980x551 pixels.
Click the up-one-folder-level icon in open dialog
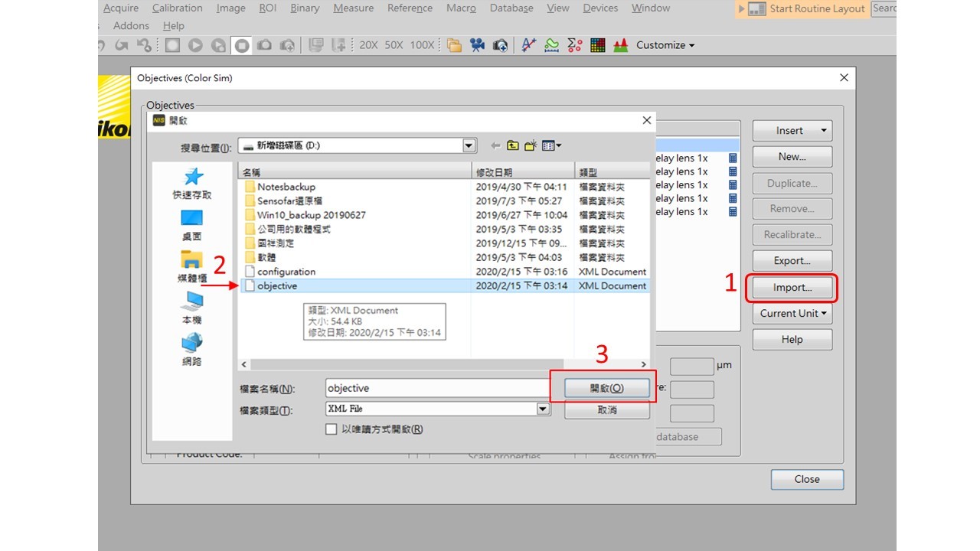click(514, 145)
